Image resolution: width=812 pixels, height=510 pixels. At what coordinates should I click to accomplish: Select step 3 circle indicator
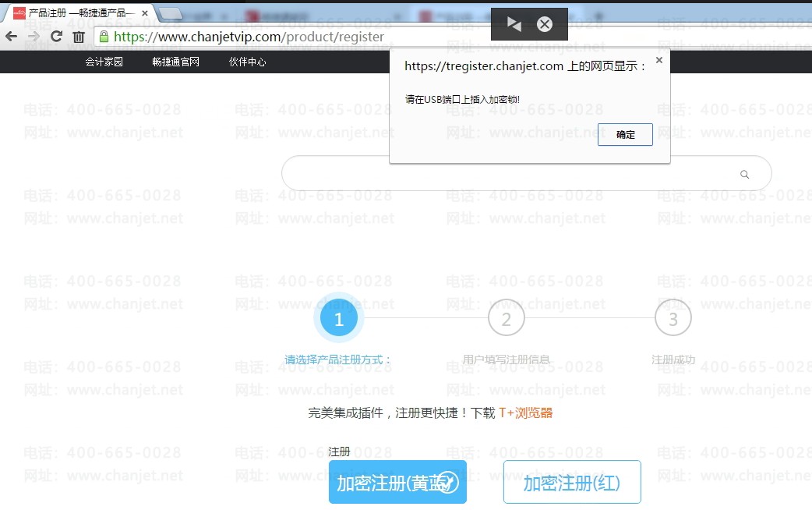point(673,318)
